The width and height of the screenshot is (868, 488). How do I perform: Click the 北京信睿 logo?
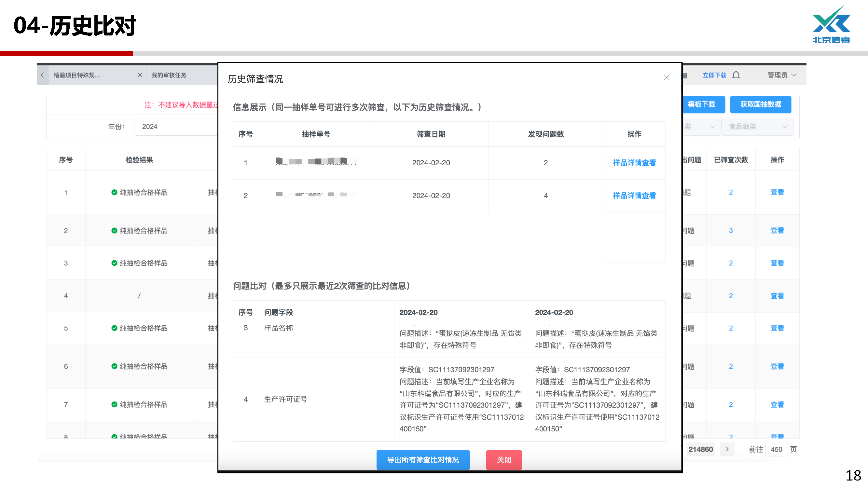831,25
